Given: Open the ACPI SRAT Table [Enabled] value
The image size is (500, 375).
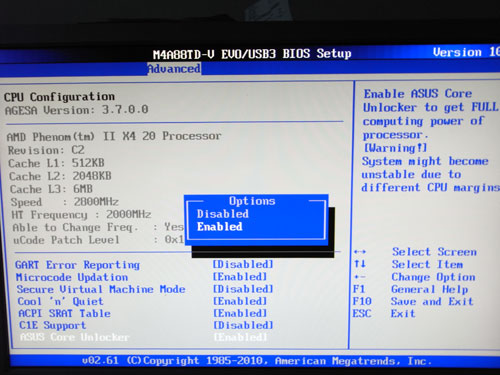Looking at the screenshot, I should [240, 313].
